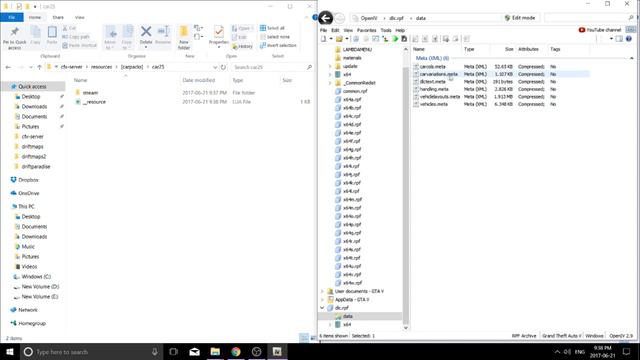Viewport: 640px width, 360px height.
Task: Click the refresh icon beside Explorer address bar
Action: pos(223,67)
